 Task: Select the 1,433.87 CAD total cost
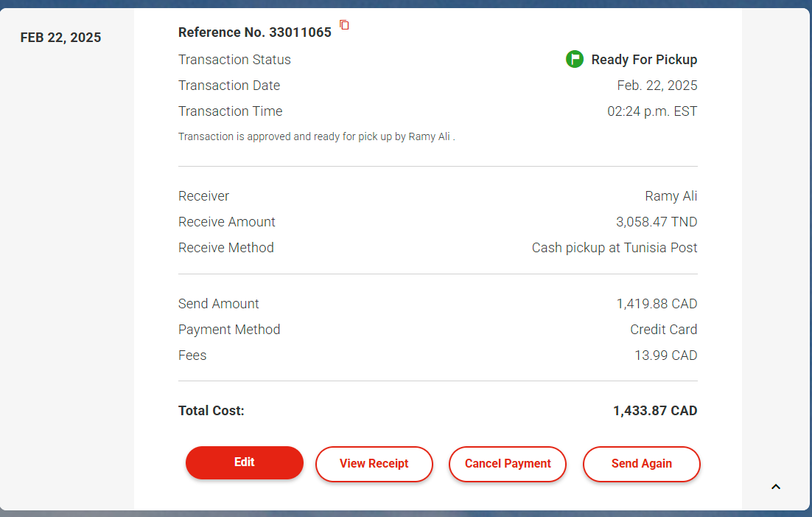[x=654, y=411]
